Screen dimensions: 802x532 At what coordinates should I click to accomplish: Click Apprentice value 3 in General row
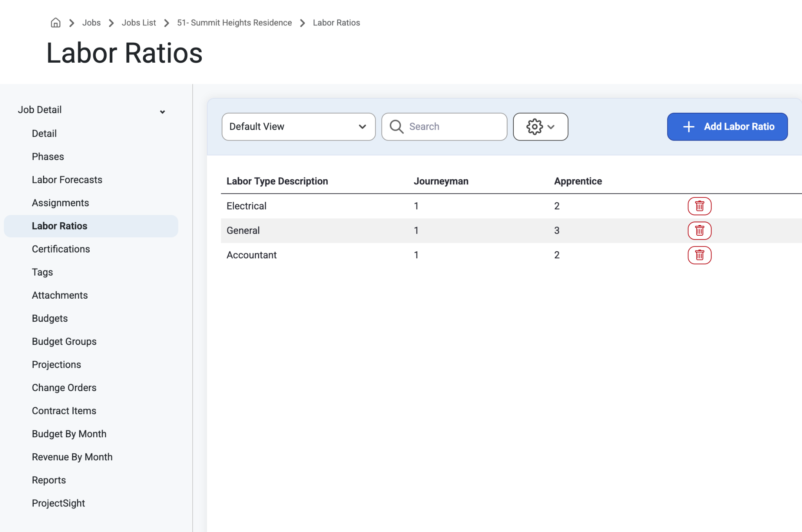coord(557,231)
